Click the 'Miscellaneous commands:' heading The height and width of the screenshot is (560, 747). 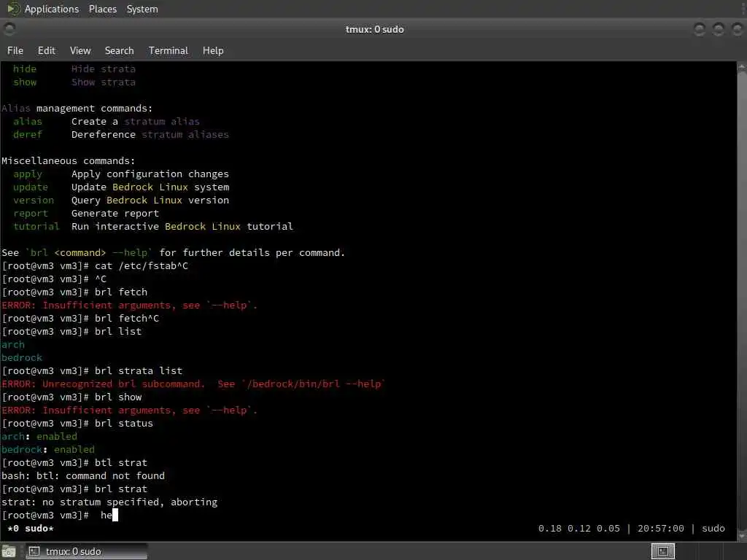tap(68, 160)
